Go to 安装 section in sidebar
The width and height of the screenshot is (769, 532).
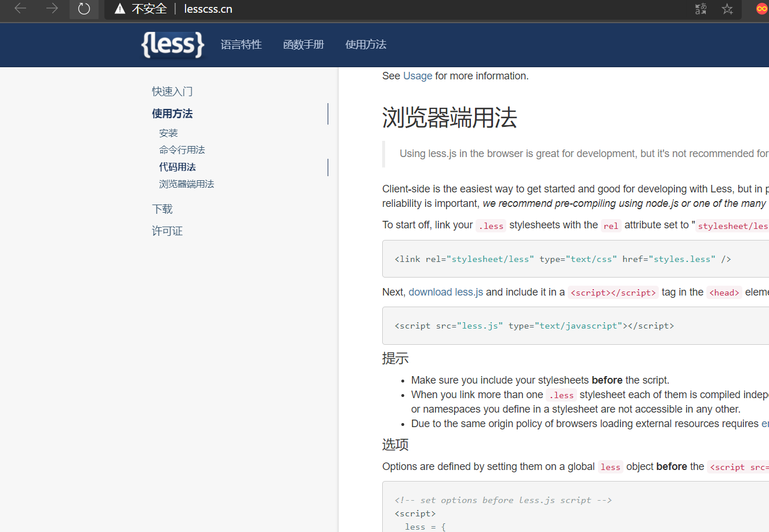168,133
